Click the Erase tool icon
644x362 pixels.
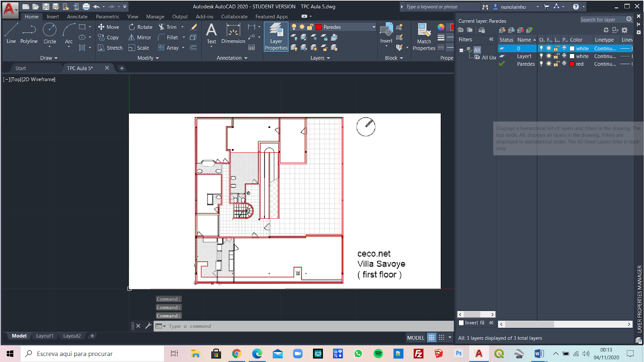[x=194, y=27]
